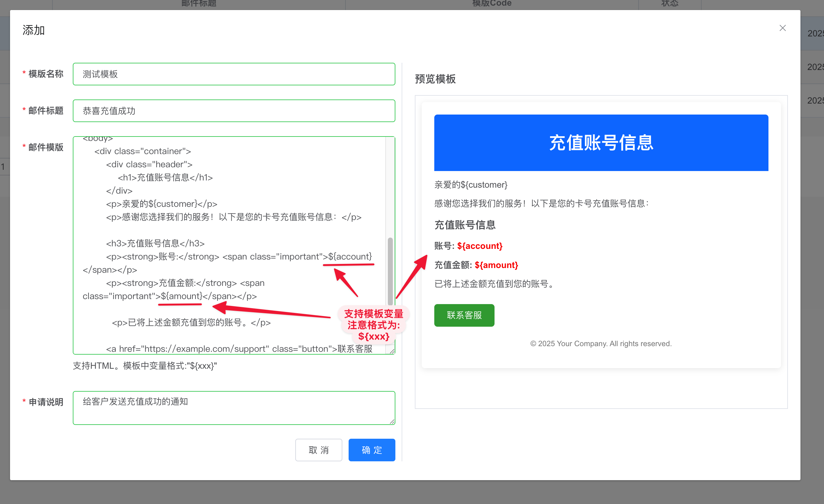
Task: Click the 确定 button
Action: [372, 450]
